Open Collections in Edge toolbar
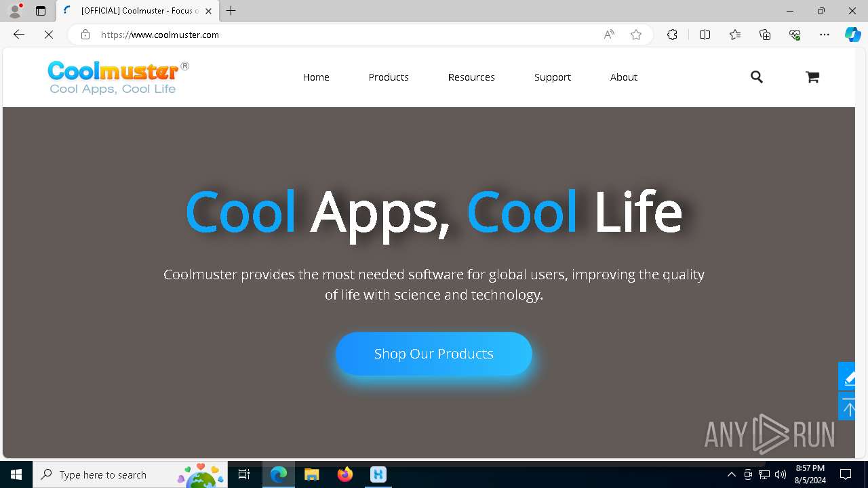This screenshot has height=488, width=868. point(765,35)
